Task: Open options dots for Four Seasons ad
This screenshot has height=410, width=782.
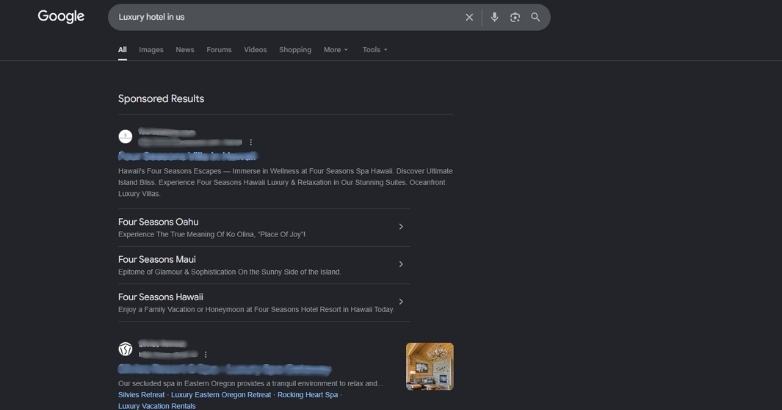Action: pos(251,142)
